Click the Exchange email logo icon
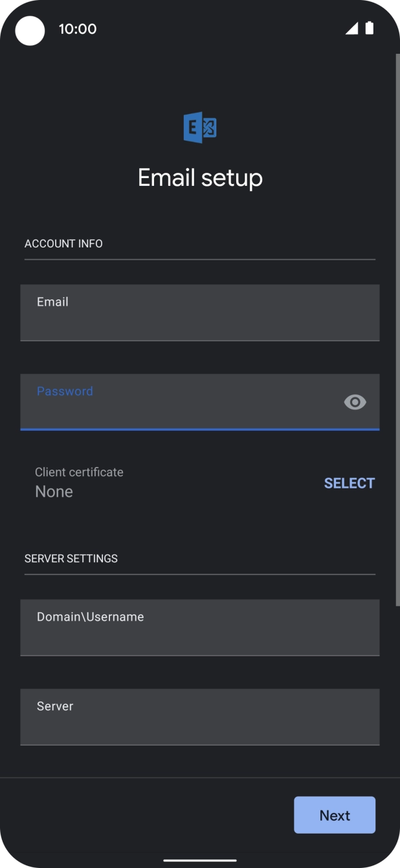Viewport: 400px width, 868px height. pos(200,127)
